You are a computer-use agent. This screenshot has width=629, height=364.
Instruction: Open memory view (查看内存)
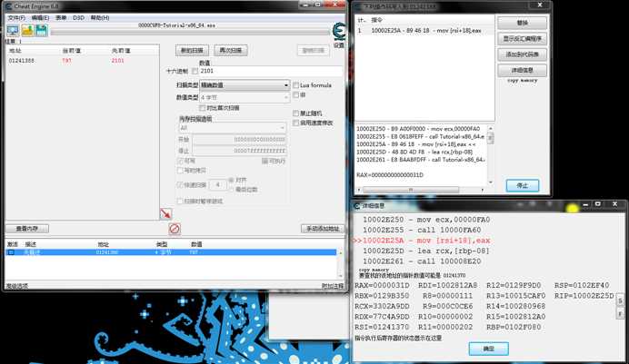(x=27, y=229)
